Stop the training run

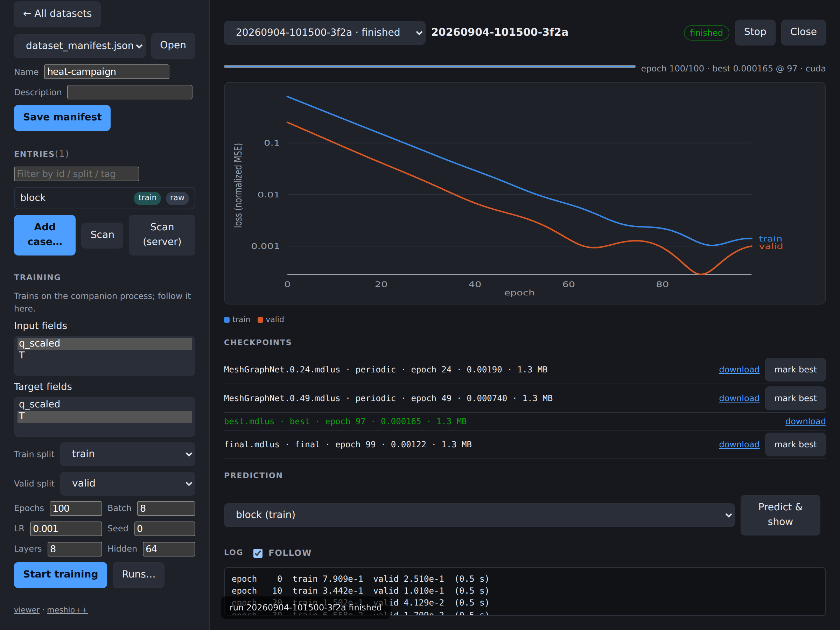755,32
